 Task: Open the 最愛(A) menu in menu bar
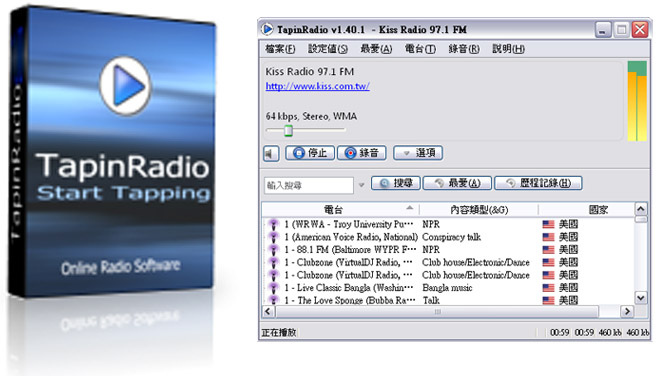tap(376, 49)
